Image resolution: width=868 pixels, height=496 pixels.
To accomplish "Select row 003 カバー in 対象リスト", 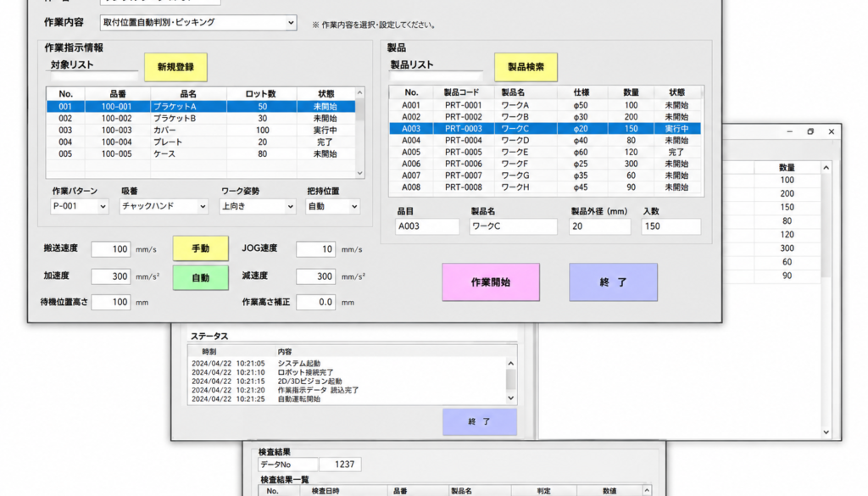I will click(201, 130).
